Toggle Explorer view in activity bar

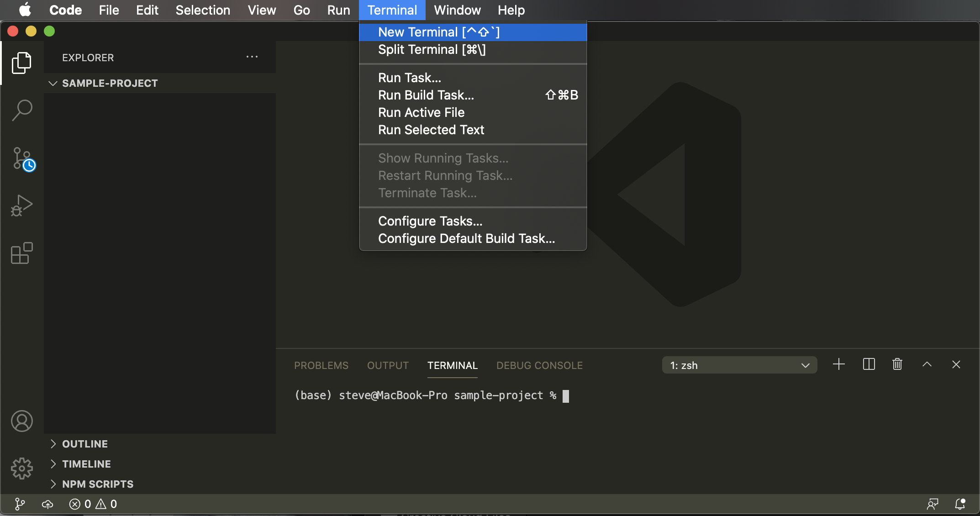click(21, 63)
